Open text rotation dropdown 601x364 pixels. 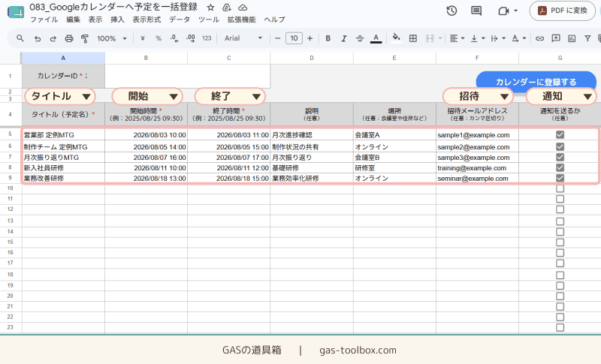(x=519, y=38)
